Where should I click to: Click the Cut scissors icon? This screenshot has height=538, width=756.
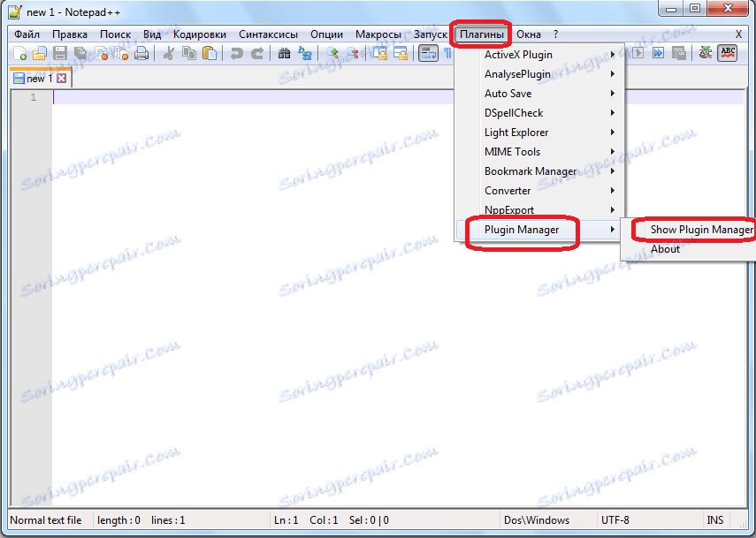pos(169,53)
